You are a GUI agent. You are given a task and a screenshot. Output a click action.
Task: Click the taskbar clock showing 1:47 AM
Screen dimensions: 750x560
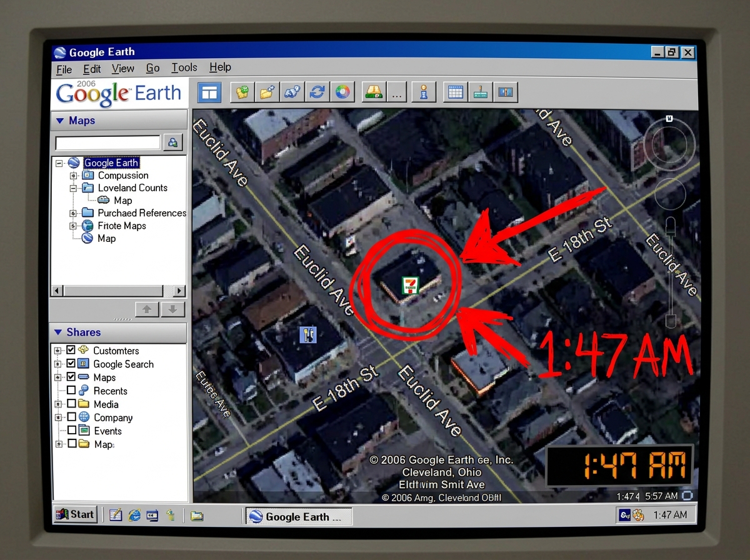tap(670, 515)
